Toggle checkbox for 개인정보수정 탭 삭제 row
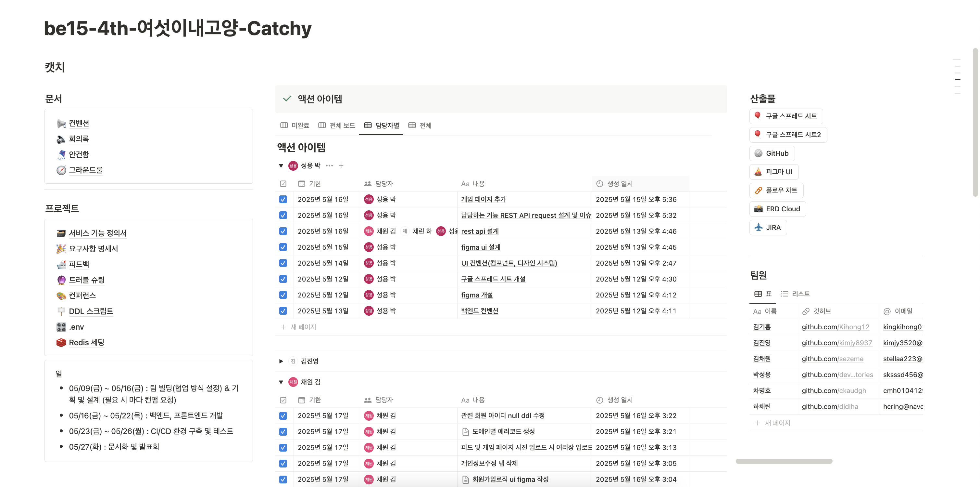 click(x=283, y=463)
